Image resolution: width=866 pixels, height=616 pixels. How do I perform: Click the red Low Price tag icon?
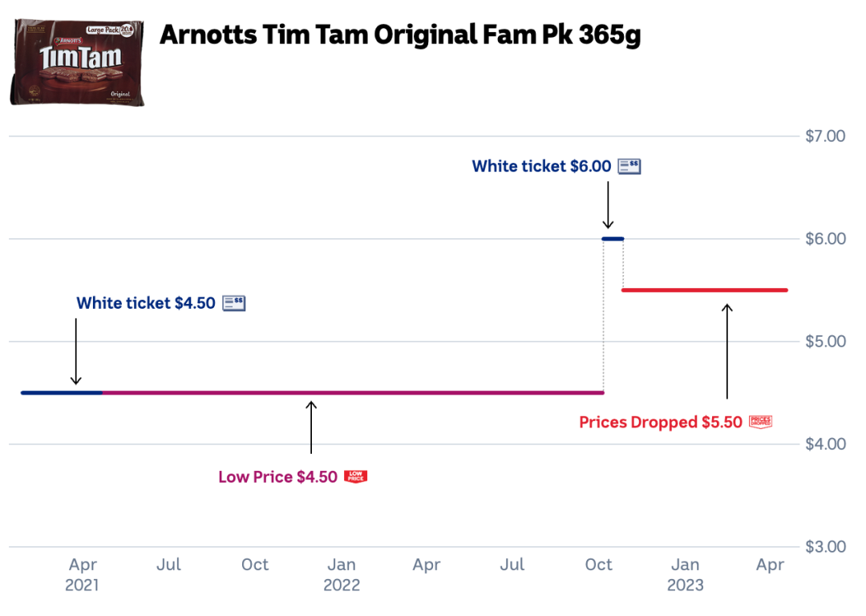tap(356, 476)
